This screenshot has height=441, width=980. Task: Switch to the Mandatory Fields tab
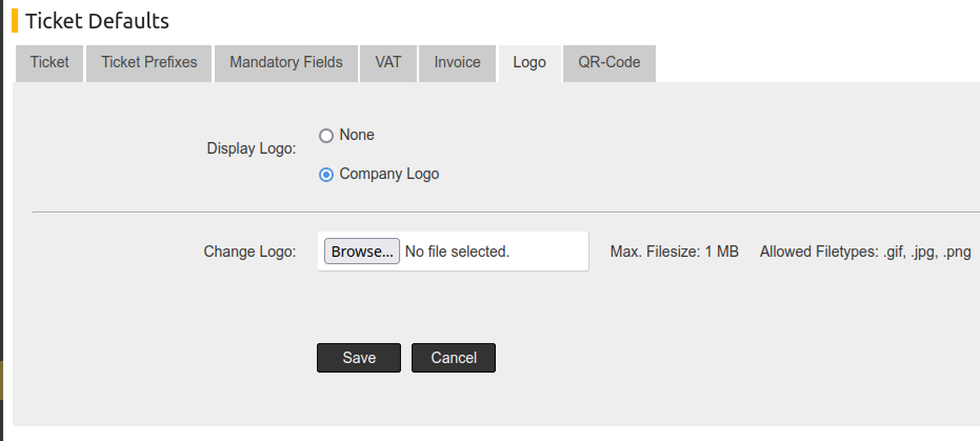point(285,62)
